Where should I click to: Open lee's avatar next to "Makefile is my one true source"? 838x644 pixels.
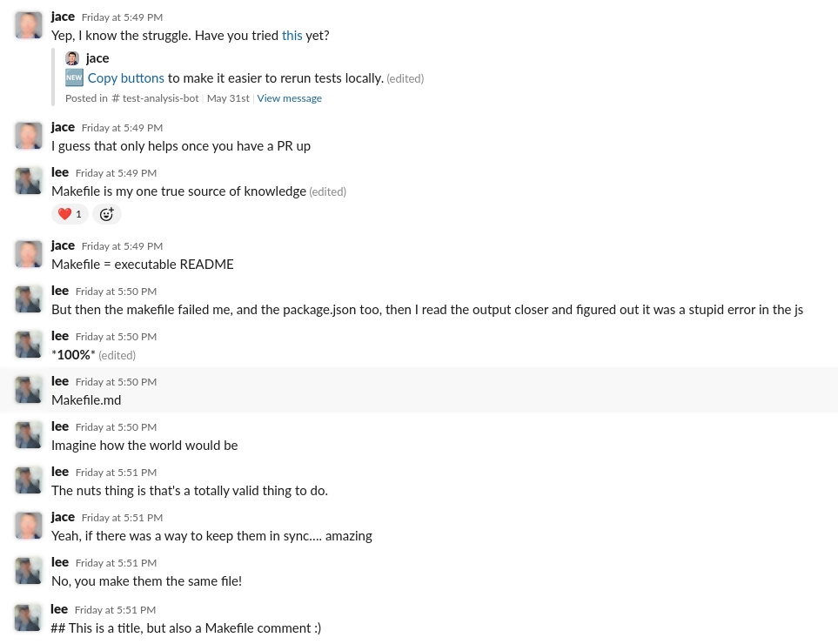pos(29,180)
